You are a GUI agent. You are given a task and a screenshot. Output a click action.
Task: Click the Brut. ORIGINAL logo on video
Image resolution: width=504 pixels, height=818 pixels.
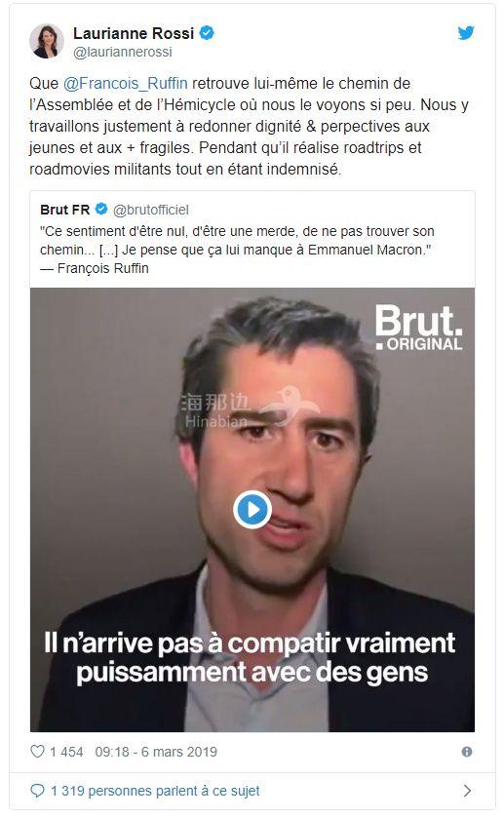418,328
